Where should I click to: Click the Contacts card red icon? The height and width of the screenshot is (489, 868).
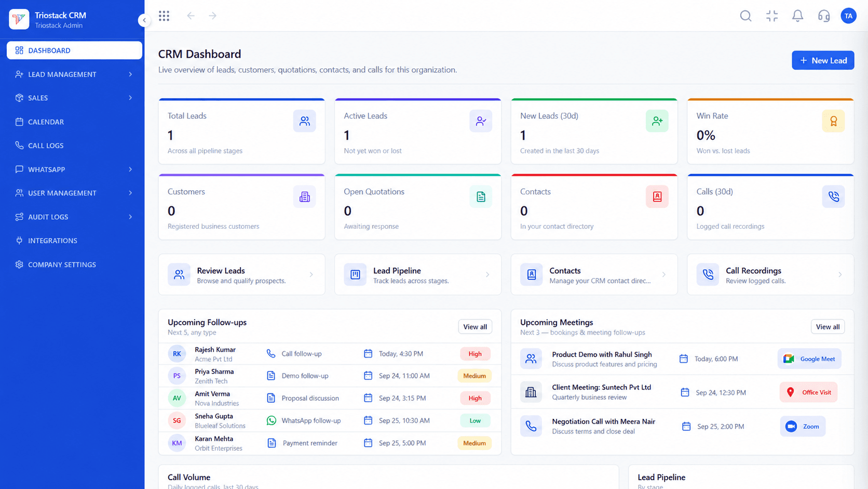click(657, 196)
